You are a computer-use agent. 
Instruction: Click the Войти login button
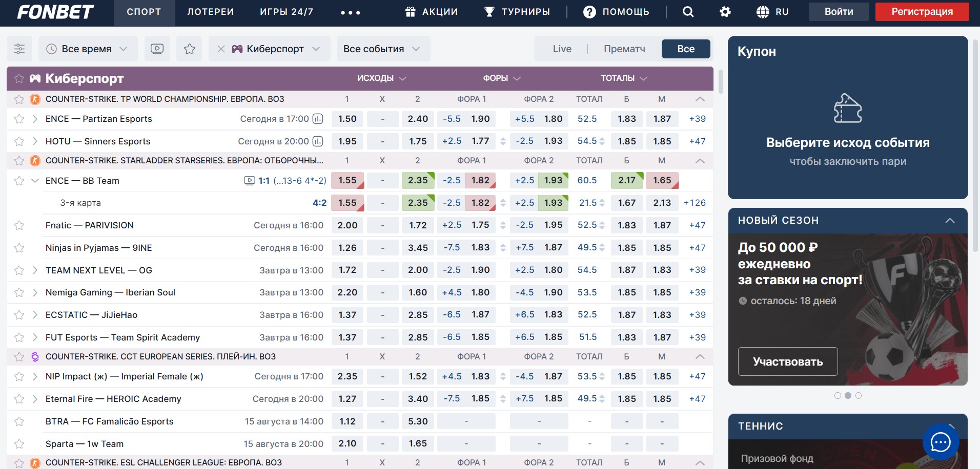[x=839, y=12]
